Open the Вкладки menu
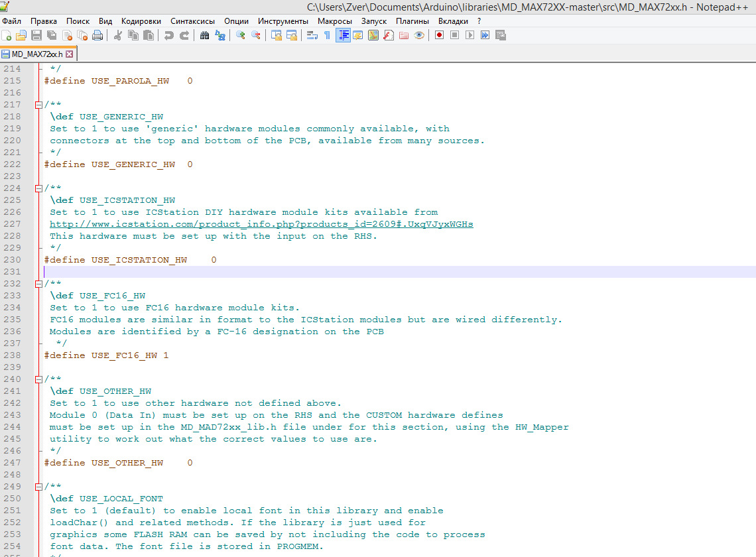 pos(453,21)
